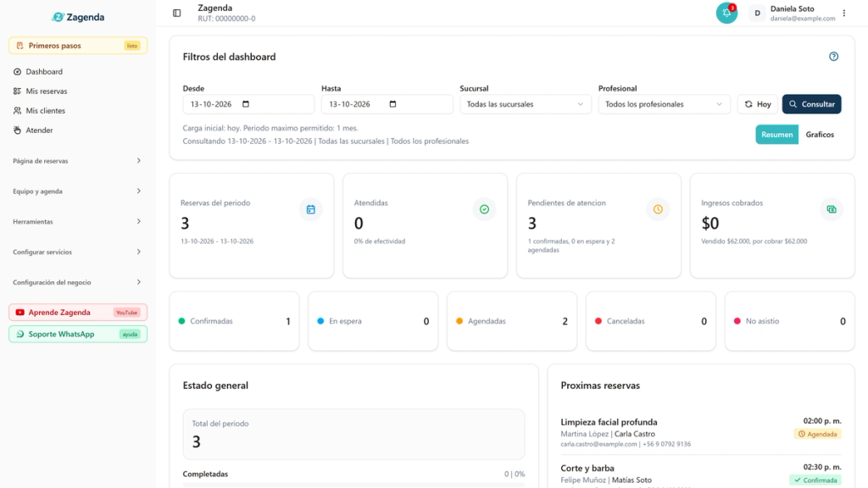This screenshot has width=868, height=488.
Task: Open the Profesional dropdown
Action: coord(664,104)
